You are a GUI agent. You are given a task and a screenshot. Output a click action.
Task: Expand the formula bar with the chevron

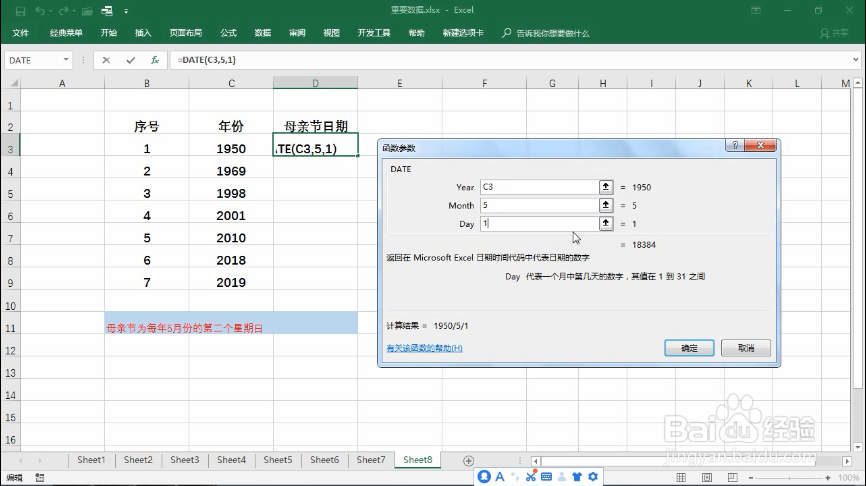pos(856,60)
